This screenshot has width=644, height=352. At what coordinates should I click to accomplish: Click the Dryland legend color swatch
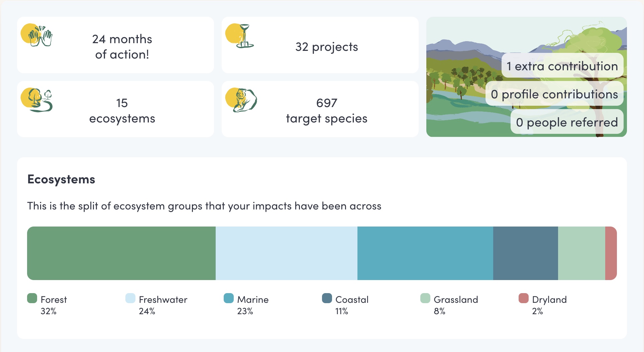(524, 298)
